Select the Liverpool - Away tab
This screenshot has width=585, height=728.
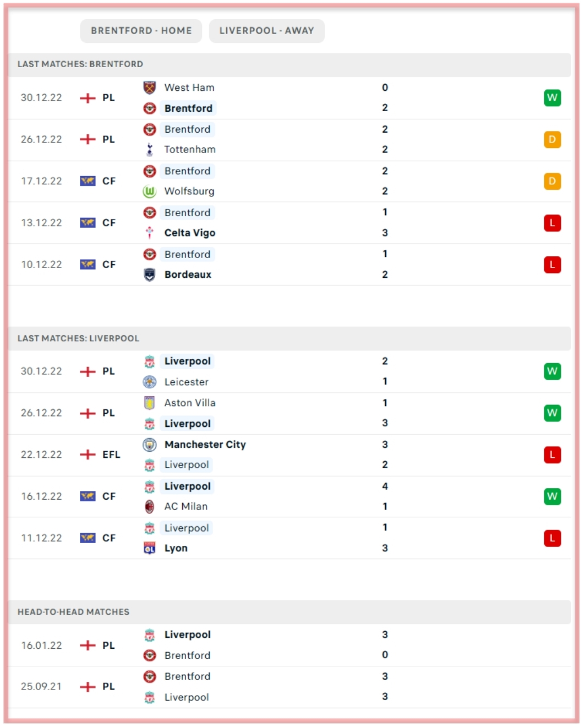pyautogui.click(x=266, y=31)
